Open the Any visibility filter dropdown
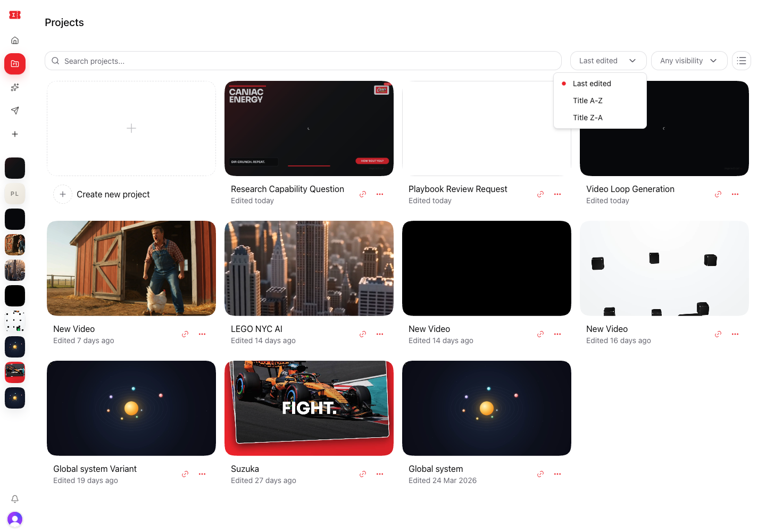Viewport: 766px width, 532px height. (689, 61)
